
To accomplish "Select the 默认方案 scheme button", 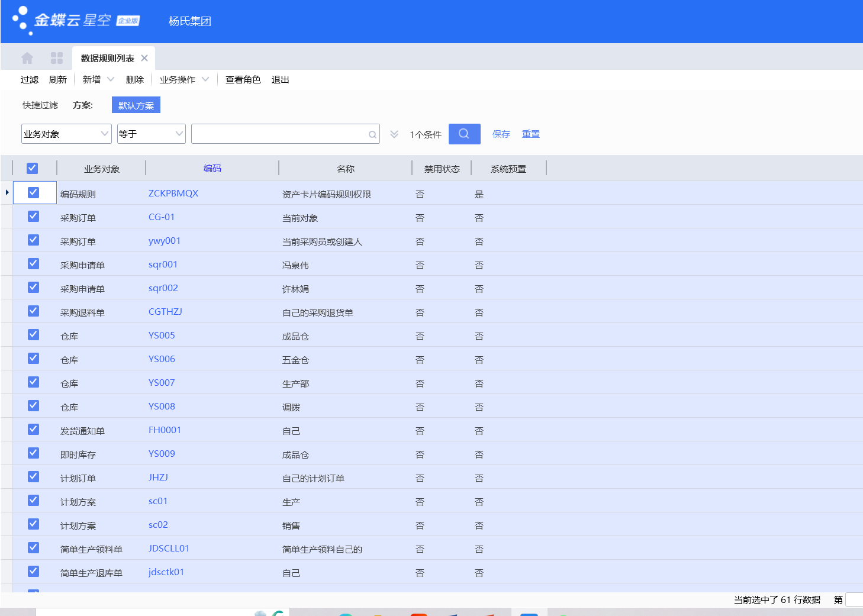I will [136, 105].
